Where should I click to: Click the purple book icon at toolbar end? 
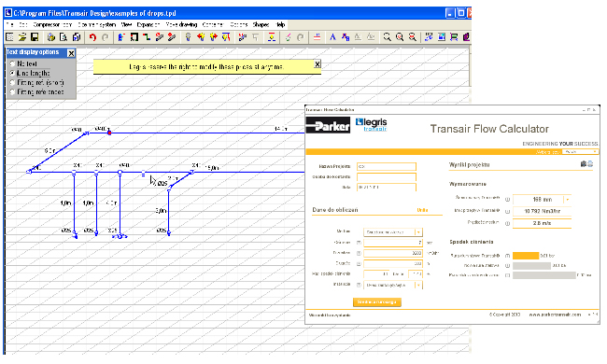[x=466, y=37]
